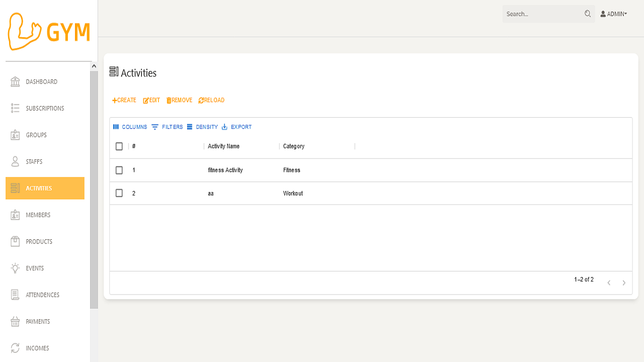This screenshot has width=644, height=362.
Task: Open the Filters panel
Action: click(x=167, y=127)
